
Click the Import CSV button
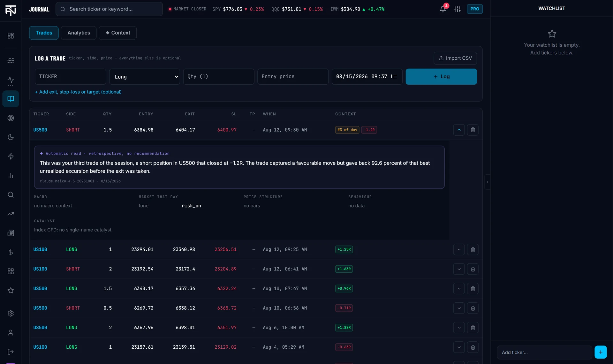tap(455, 58)
